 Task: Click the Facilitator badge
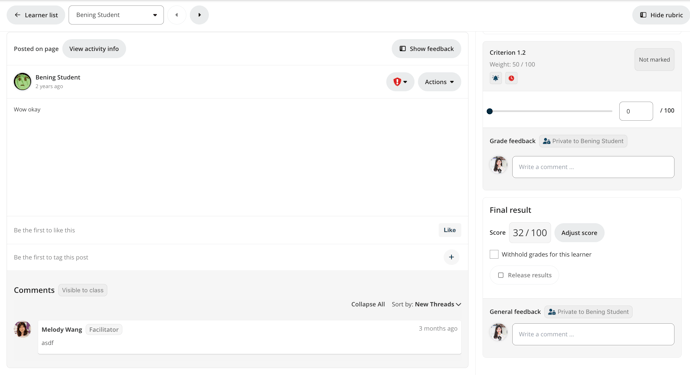click(x=104, y=329)
